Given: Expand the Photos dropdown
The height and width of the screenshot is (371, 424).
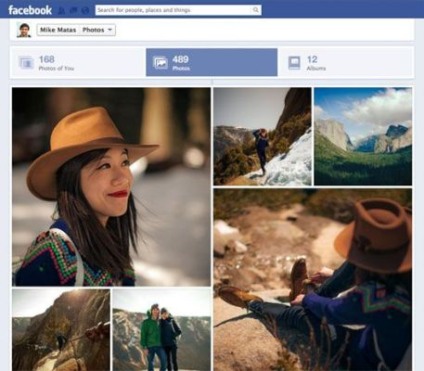Looking at the screenshot, I should [97, 30].
